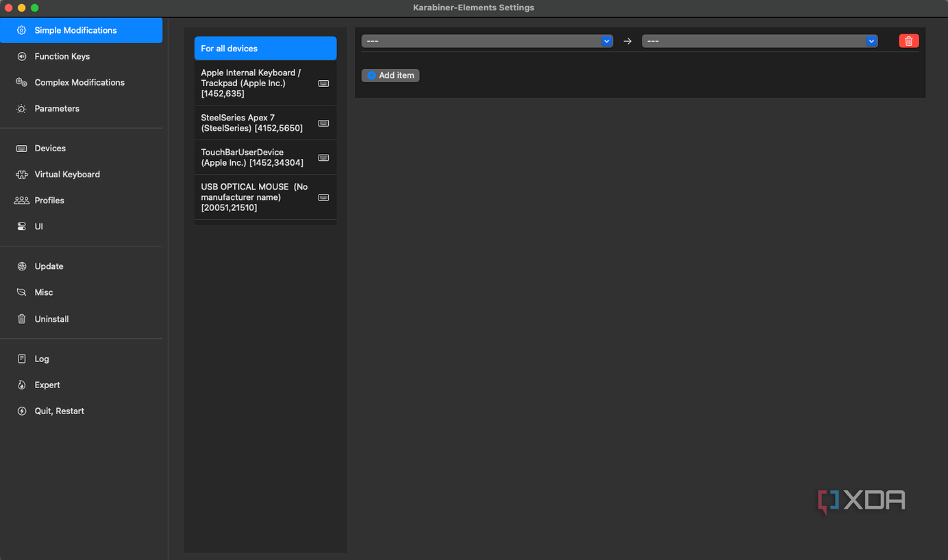Click the from-key dropdown chevron arrow
948x560 pixels.
point(606,41)
